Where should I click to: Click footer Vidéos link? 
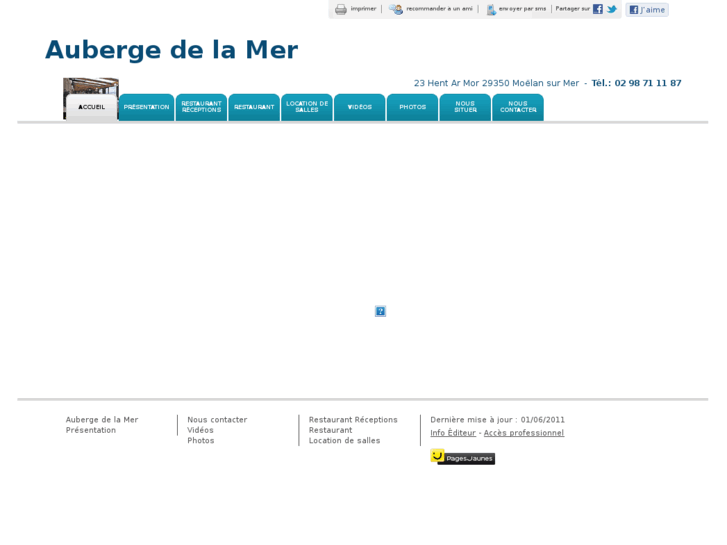[200, 430]
